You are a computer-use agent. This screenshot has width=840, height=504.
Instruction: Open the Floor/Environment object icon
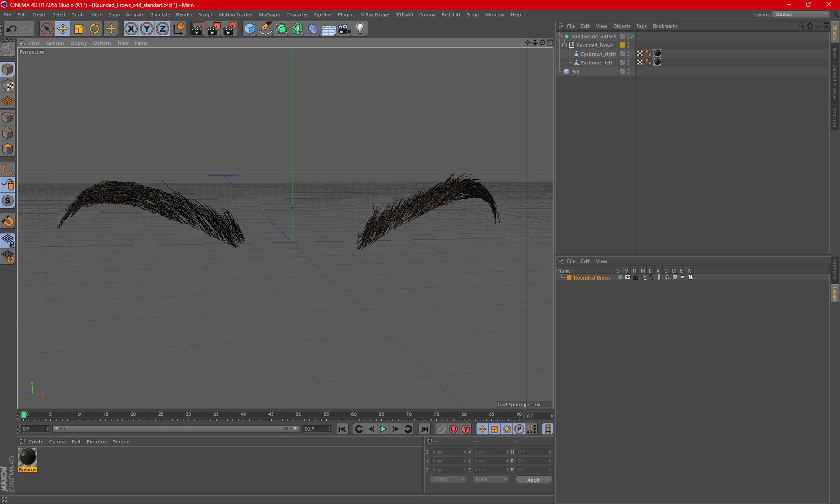point(329,29)
